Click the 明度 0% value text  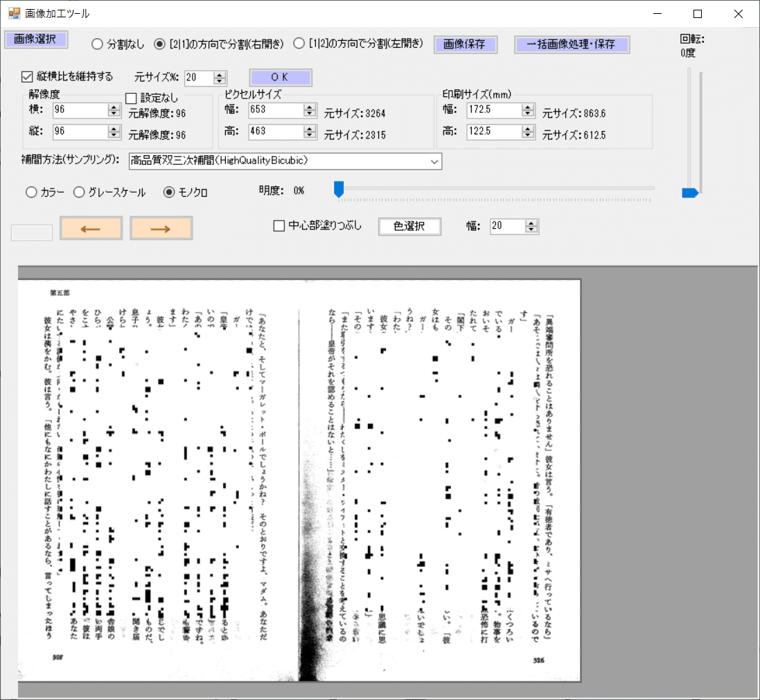[299, 191]
